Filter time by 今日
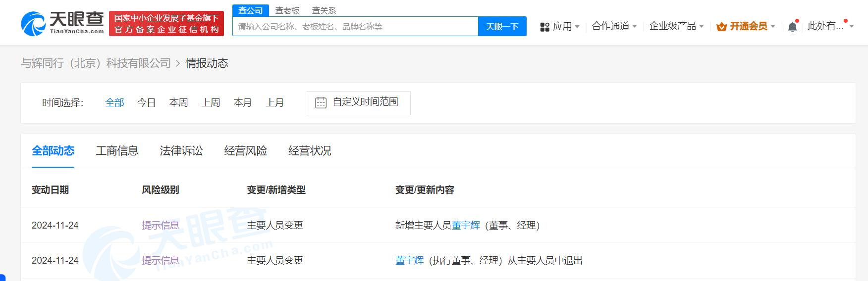Viewport: 868px width, 281px height. (147, 102)
